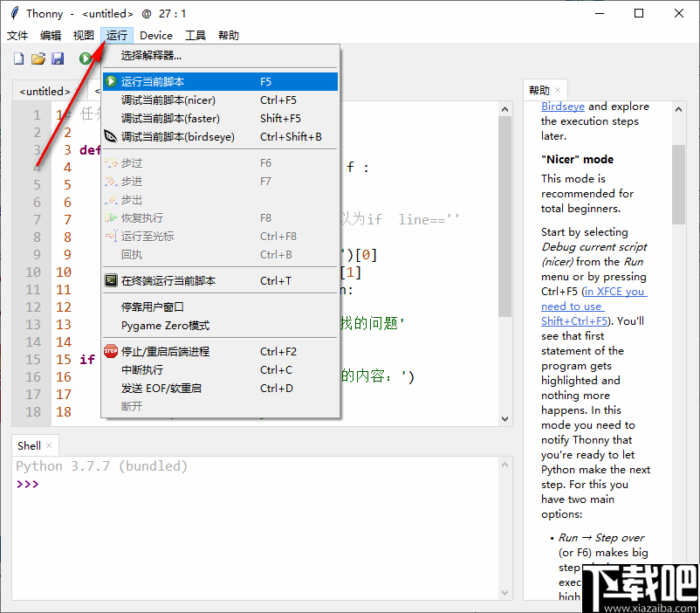Click the birdseye eye icon in menu

111,136
